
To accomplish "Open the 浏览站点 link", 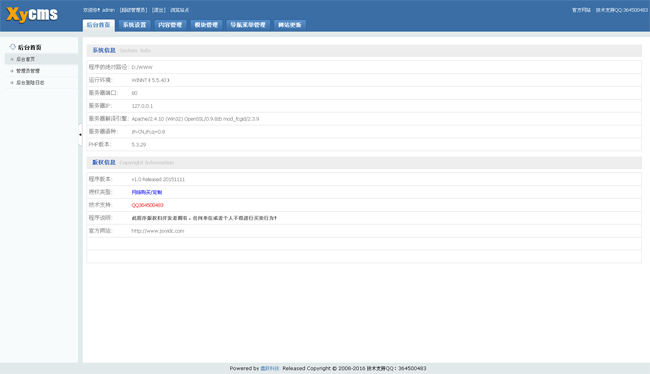I will click(x=179, y=10).
